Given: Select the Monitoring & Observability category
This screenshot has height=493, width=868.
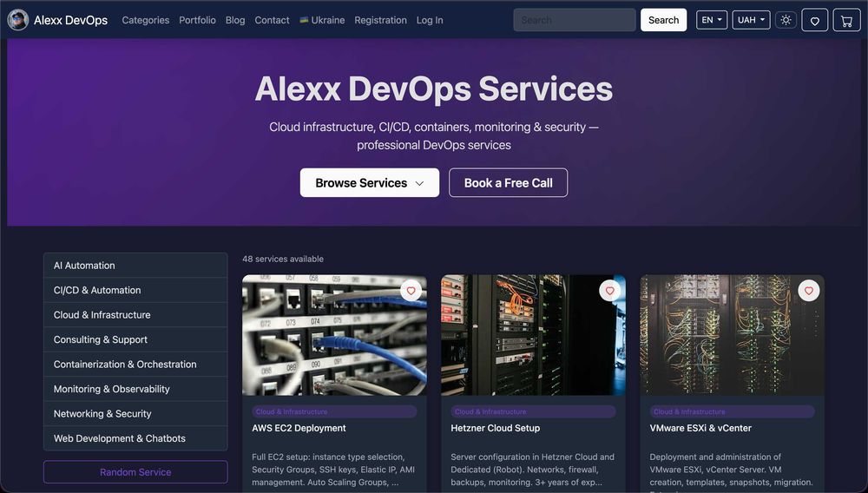Looking at the screenshot, I should click(135, 389).
